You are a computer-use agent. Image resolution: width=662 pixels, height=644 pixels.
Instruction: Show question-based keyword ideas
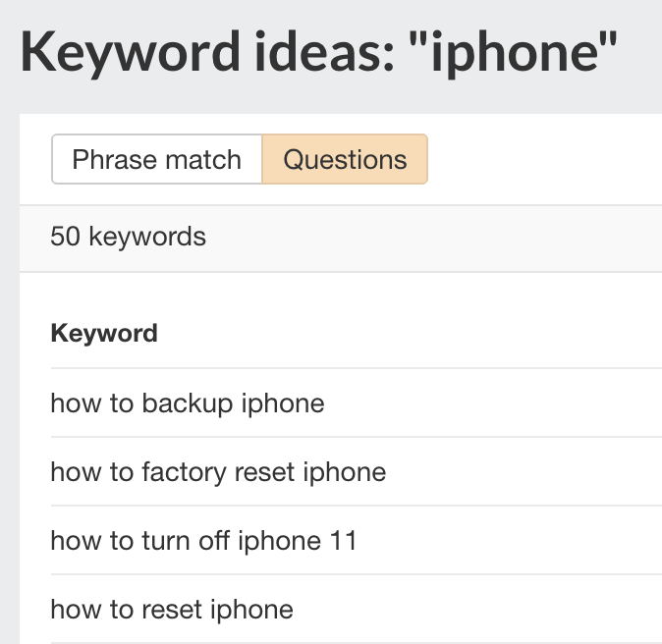345,159
